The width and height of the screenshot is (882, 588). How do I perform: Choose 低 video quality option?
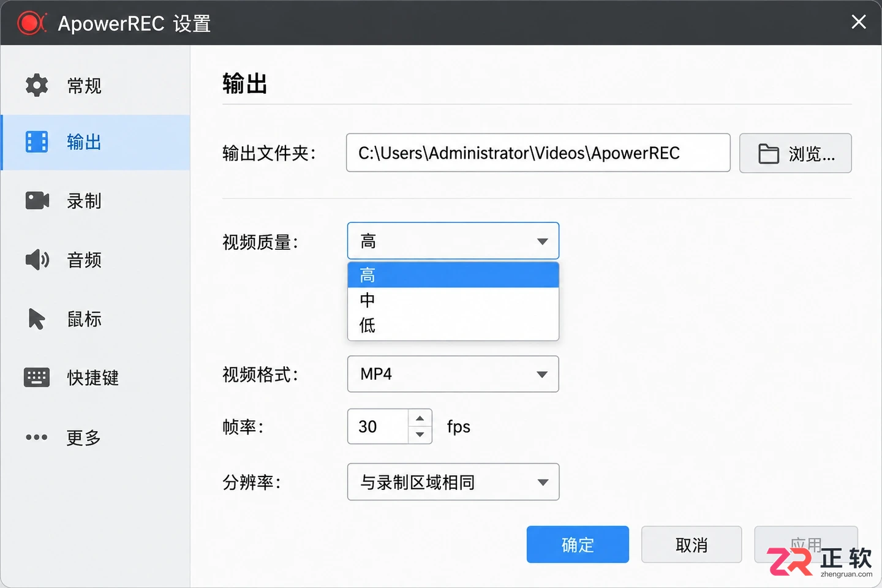[453, 325]
